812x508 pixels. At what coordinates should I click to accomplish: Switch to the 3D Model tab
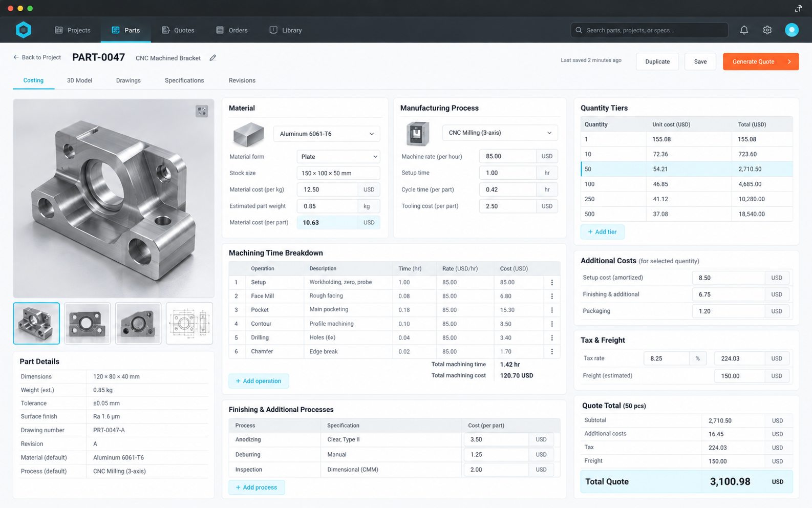(x=80, y=80)
